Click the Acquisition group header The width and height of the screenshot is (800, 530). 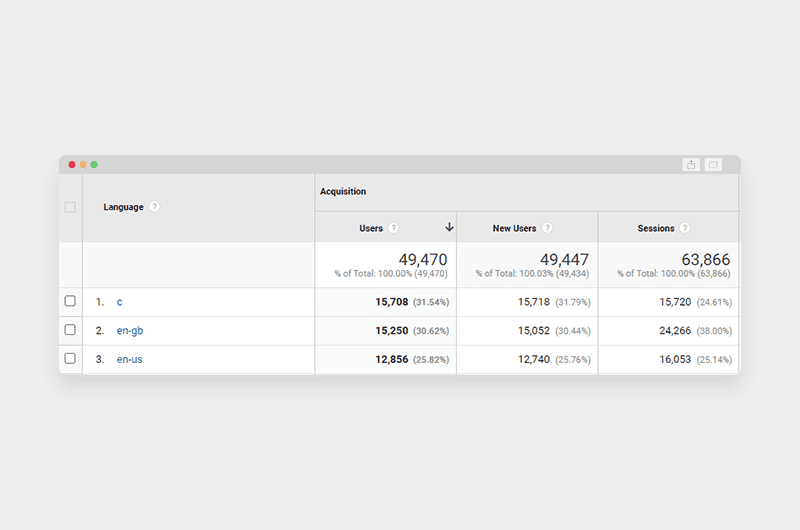click(343, 191)
